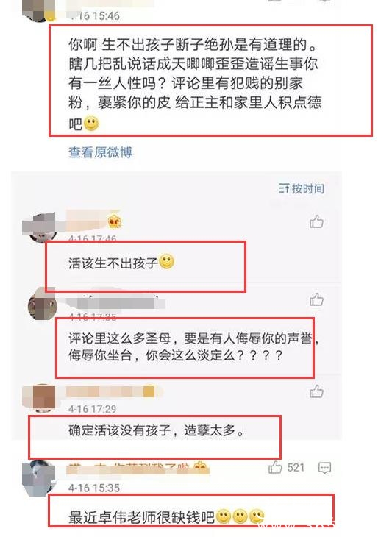
Task: Like the 活该生不出孩子 comment
Action: click(316, 221)
